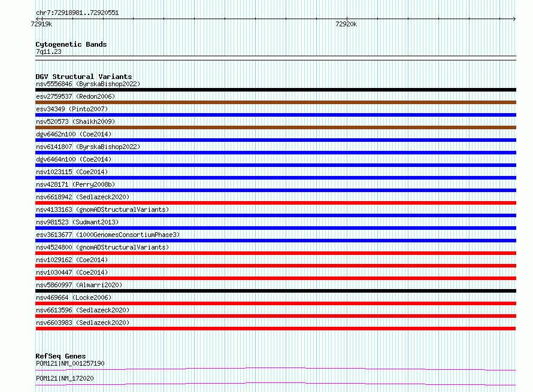Open variant nsv981523 (Sudmant2013) label

pos(77,222)
